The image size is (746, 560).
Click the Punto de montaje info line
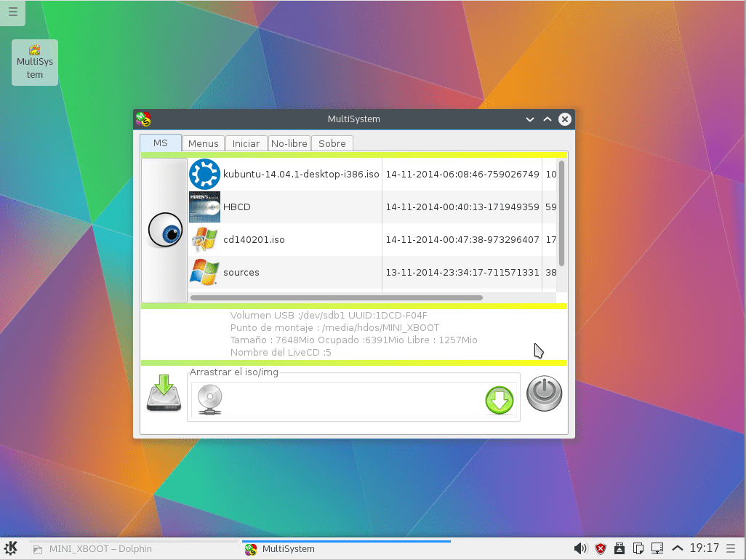(334, 327)
